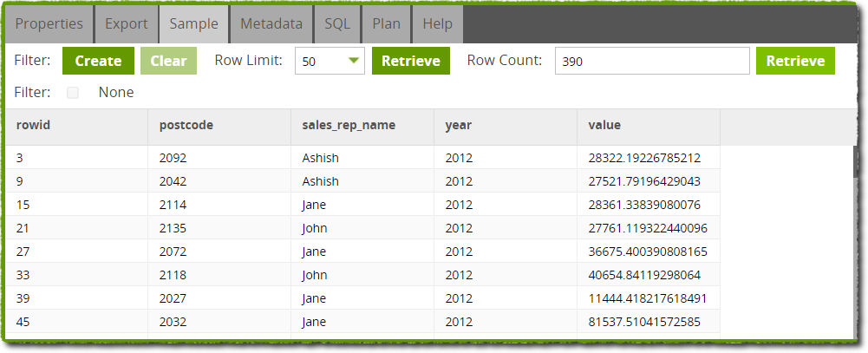
Task: Retrieve the row count with the light green button
Action: (x=795, y=61)
